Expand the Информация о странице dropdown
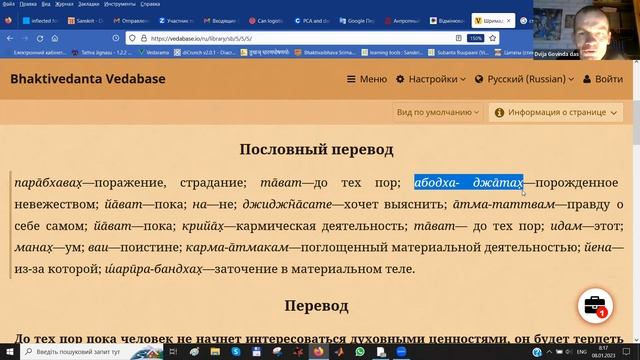This screenshot has height=360, width=640. 556,112
